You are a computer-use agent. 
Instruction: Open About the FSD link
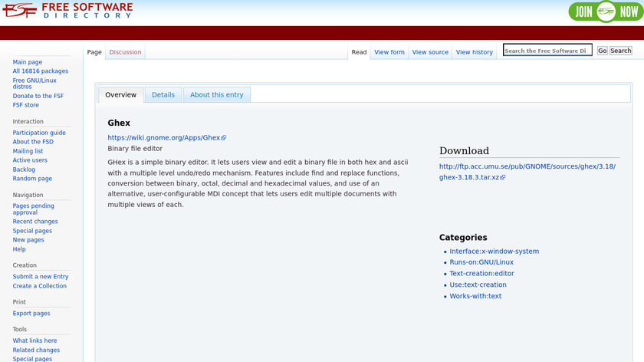coord(33,142)
